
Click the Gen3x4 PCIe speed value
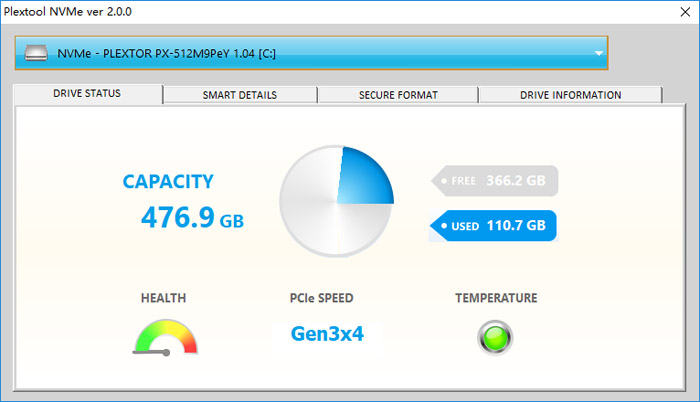coord(327,334)
